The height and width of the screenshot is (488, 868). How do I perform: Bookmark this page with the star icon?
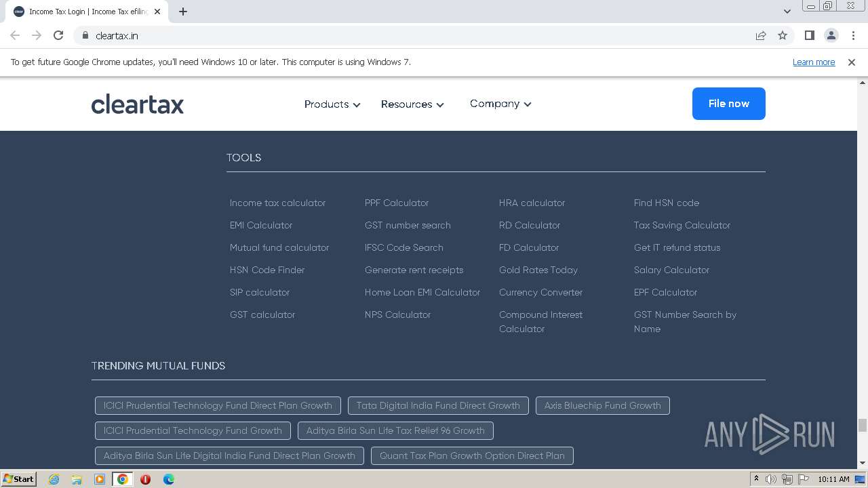(x=783, y=35)
